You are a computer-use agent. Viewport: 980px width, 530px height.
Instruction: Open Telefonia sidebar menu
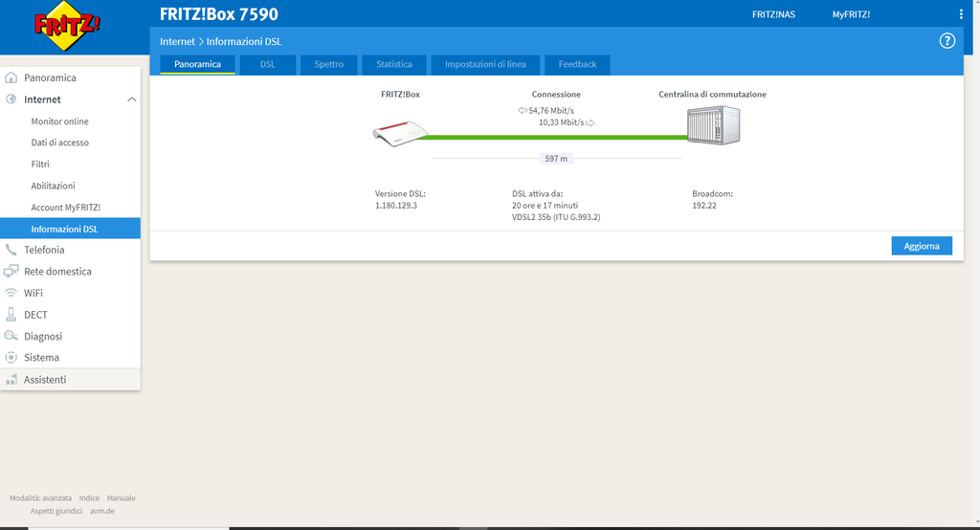point(44,250)
